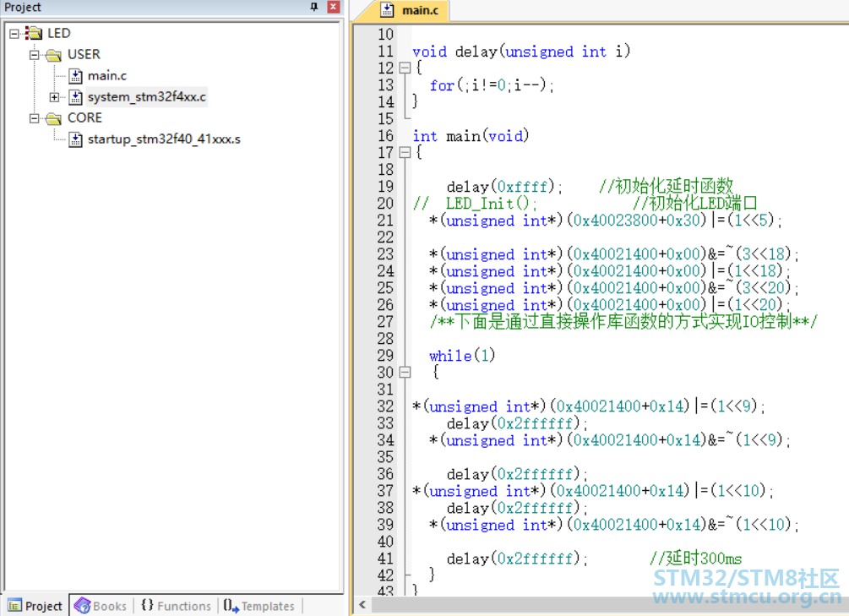Click the Functions braces icon
849x616 pixels.
point(147,605)
